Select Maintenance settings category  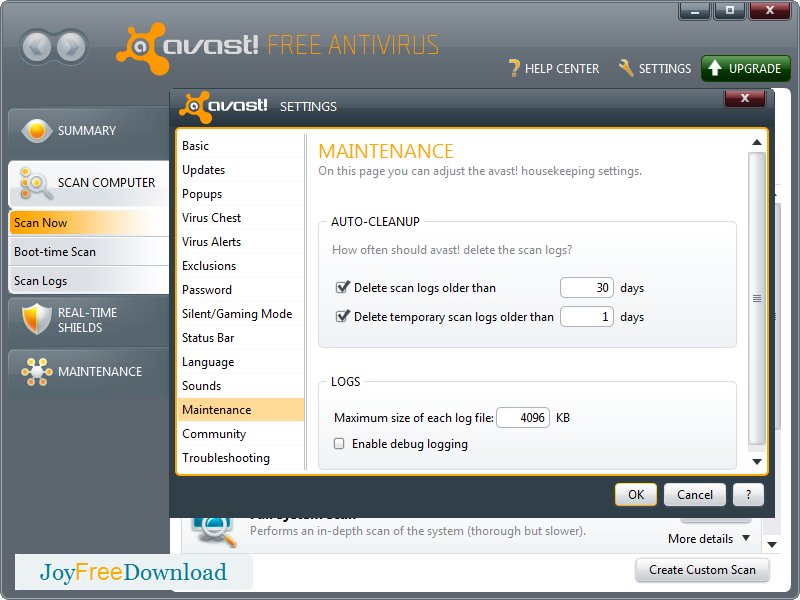coord(240,410)
